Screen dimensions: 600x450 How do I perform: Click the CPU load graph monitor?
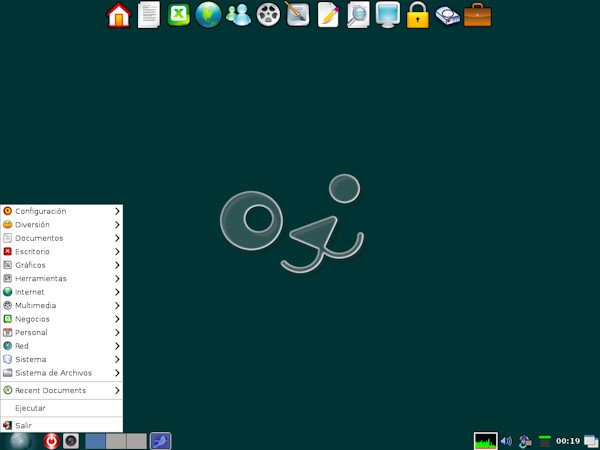(x=486, y=441)
